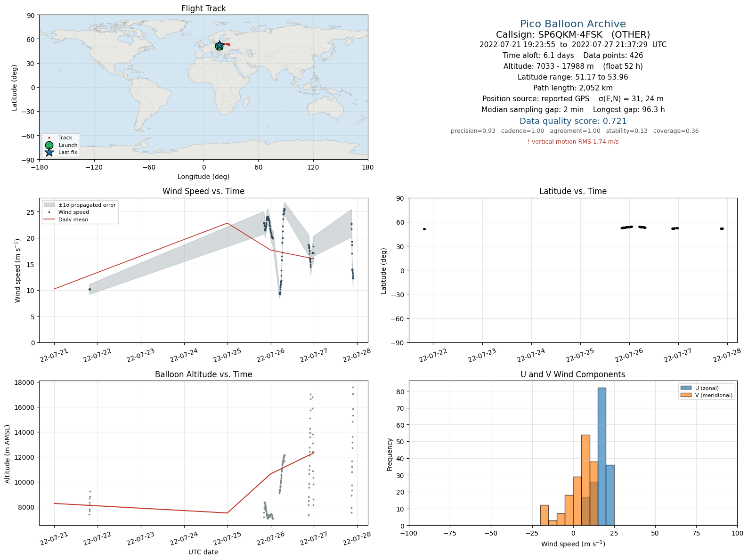Click the red vertical motion RMS warning
Viewport: 748px width, 560px height.
click(573, 142)
